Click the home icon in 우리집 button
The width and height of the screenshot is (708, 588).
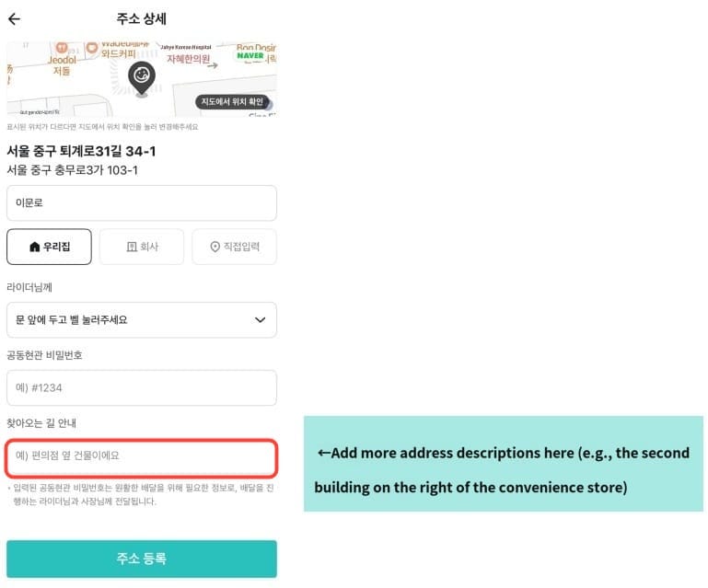coord(35,247)
